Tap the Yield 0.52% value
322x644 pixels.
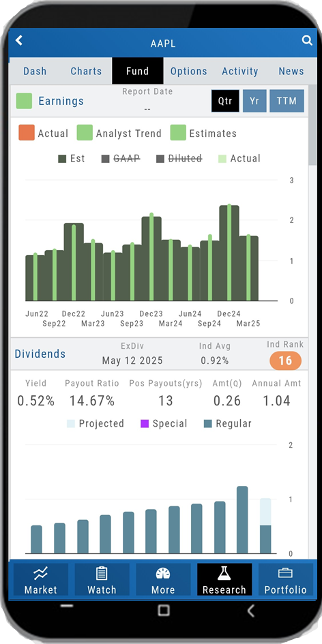click(x=35, y=401)
